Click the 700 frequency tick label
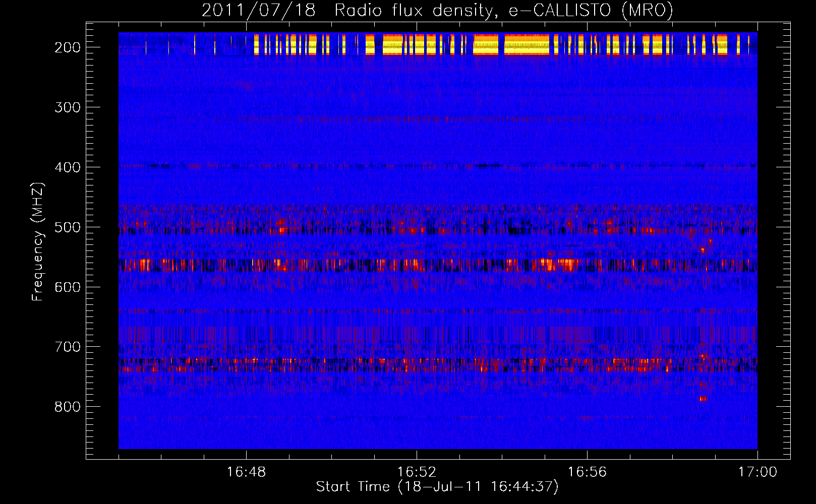Screen dimensions: 816x504 tap(68, 347)
